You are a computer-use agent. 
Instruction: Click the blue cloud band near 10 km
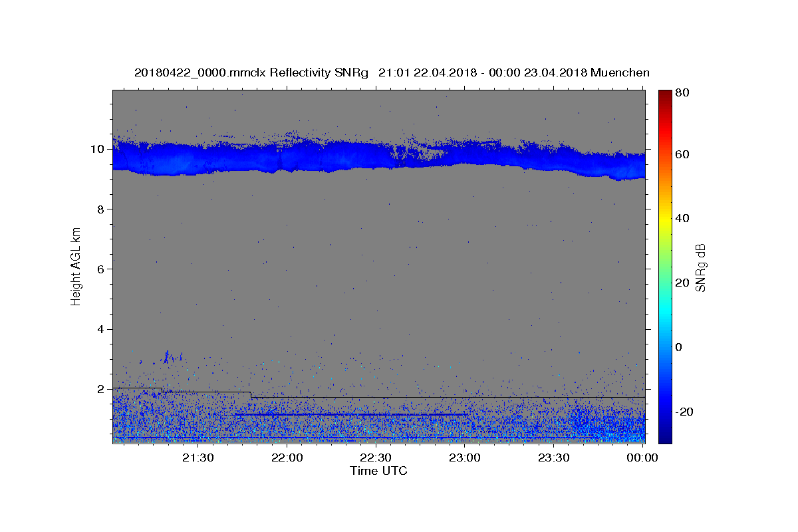coord(379,158)
